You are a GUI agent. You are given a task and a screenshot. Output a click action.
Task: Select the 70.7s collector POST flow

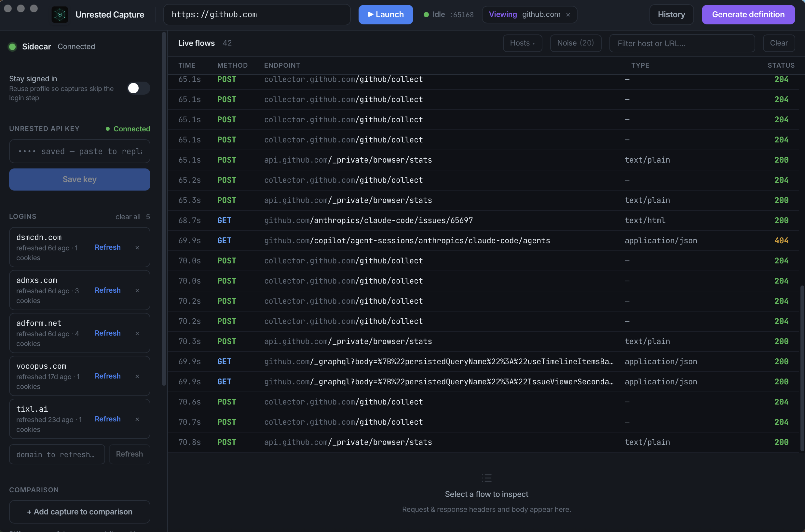click(484, 422)
